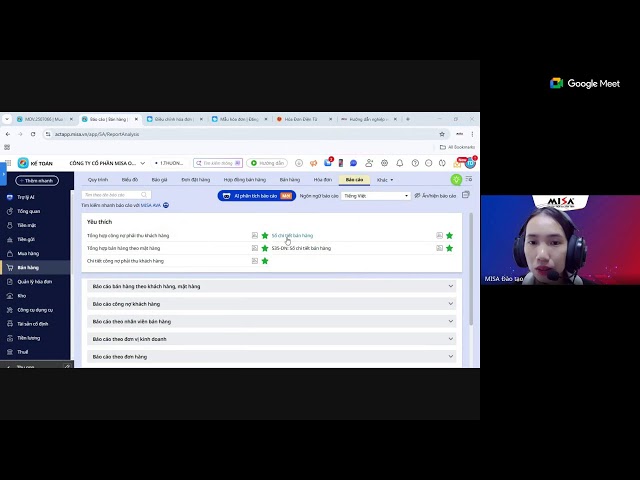The height and width of the screenshot is (480, 640).
Task: Open Trợ lý AI in the sidebar
Action: (25, 197)
